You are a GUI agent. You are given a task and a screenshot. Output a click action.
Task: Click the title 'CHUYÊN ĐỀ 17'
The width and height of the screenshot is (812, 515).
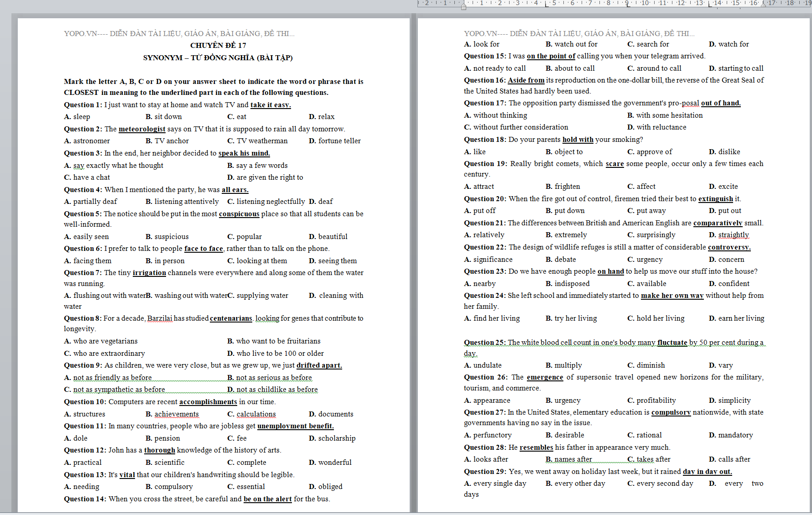pos(218,45)
